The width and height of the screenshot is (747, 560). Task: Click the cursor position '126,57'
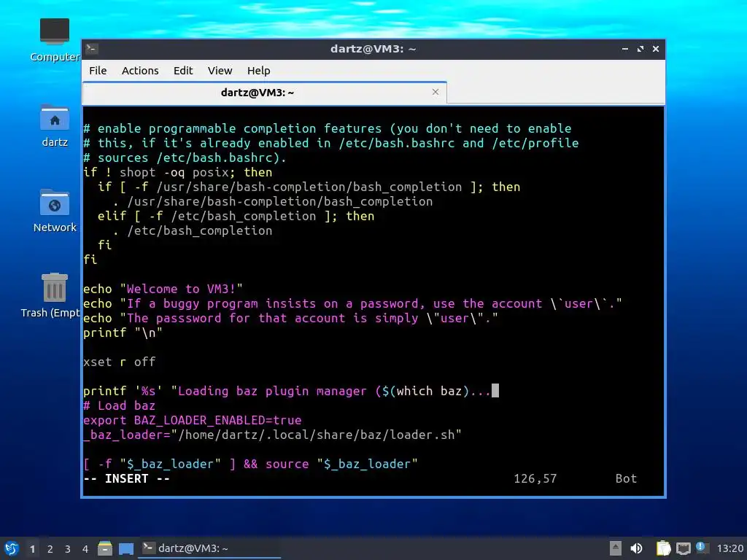coord(535,478)
